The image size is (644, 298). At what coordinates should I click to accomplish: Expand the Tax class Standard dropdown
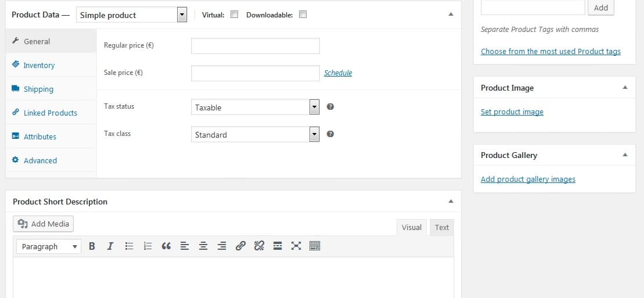pyautogui.click(x=256, y=135)
